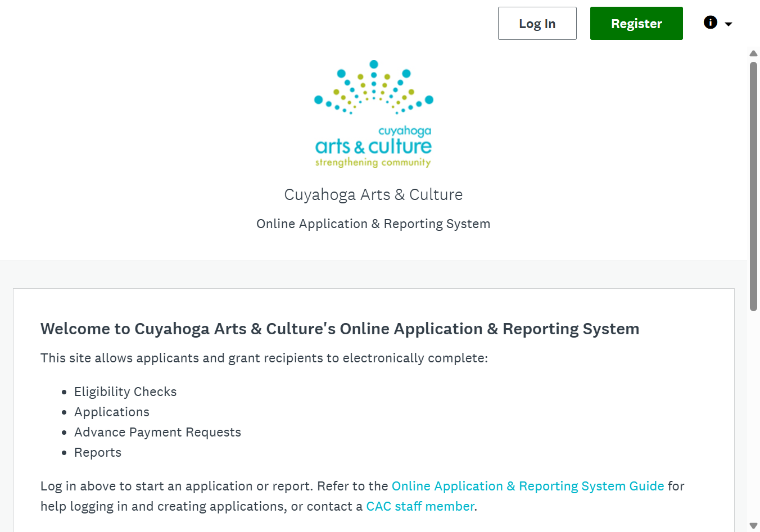Click the Cuyahoga Arts & Culture logo
This screenshot has height=532, width=760.
point(373,114)
